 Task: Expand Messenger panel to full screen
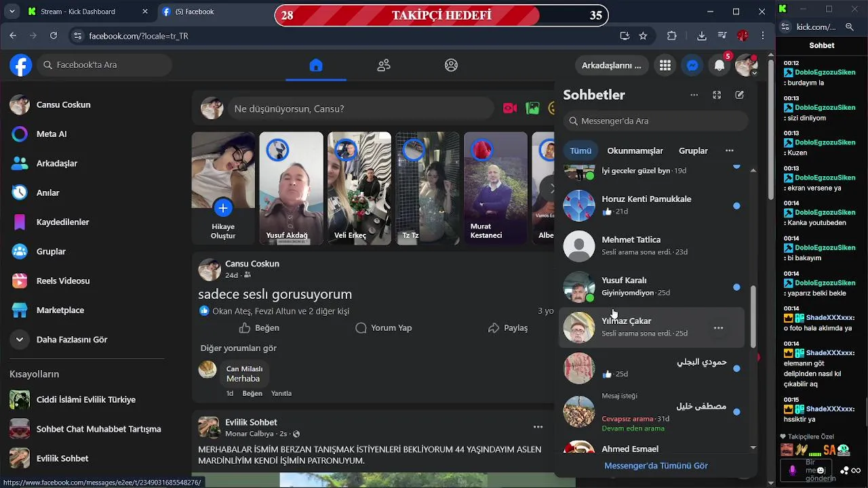tap(717, 95)
